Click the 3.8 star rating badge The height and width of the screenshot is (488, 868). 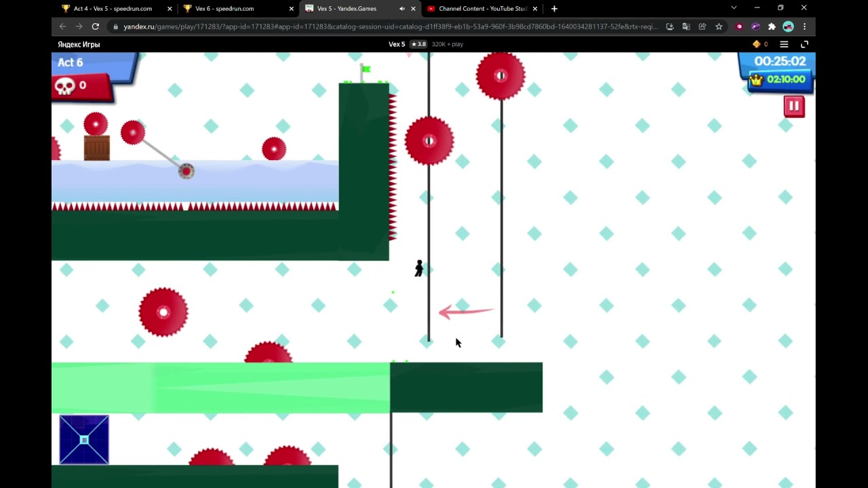click(418, 44)
